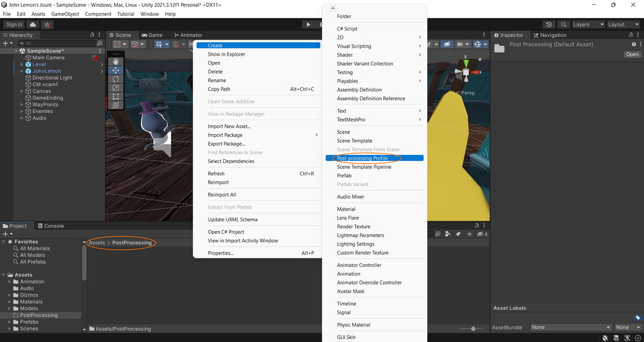Open the AssetBundle None dropdown
This screenshot has height=342, width=644.
coord(571,327)
